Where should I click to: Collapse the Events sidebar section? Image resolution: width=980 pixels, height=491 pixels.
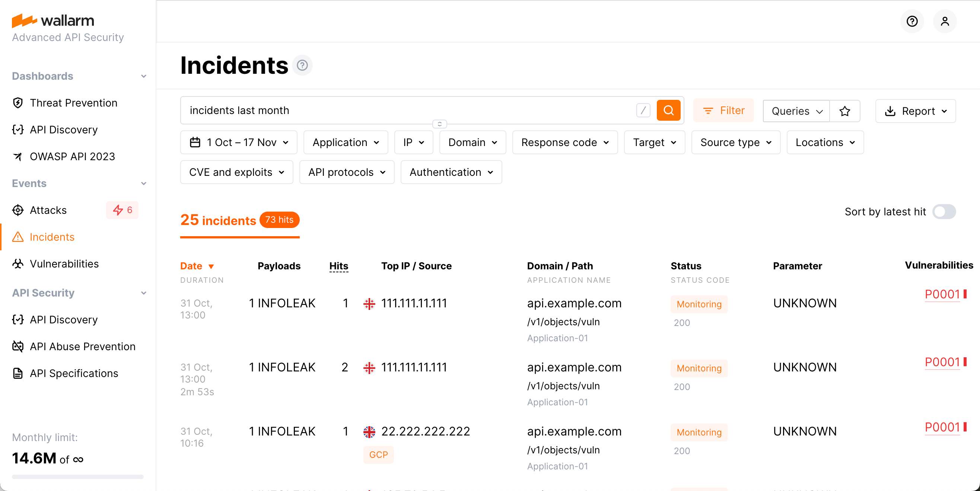coord(143,183)
